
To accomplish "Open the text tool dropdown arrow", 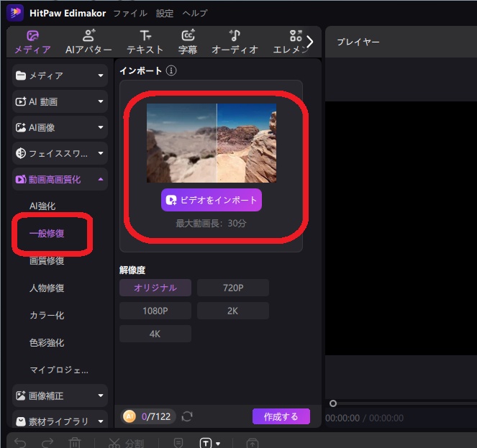I will (218, 444).
